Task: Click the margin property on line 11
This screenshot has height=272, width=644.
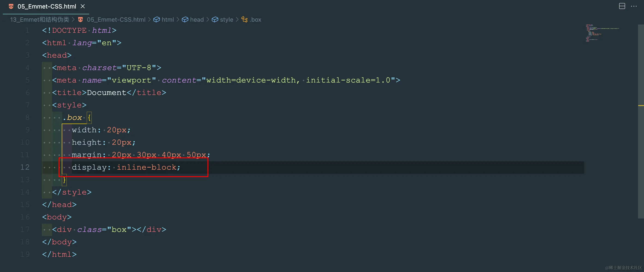Action: coord(86,155)
